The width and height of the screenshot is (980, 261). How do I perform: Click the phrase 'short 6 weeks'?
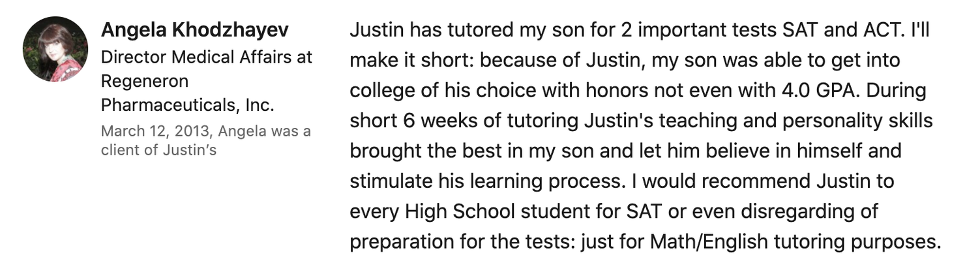(412, 121)
